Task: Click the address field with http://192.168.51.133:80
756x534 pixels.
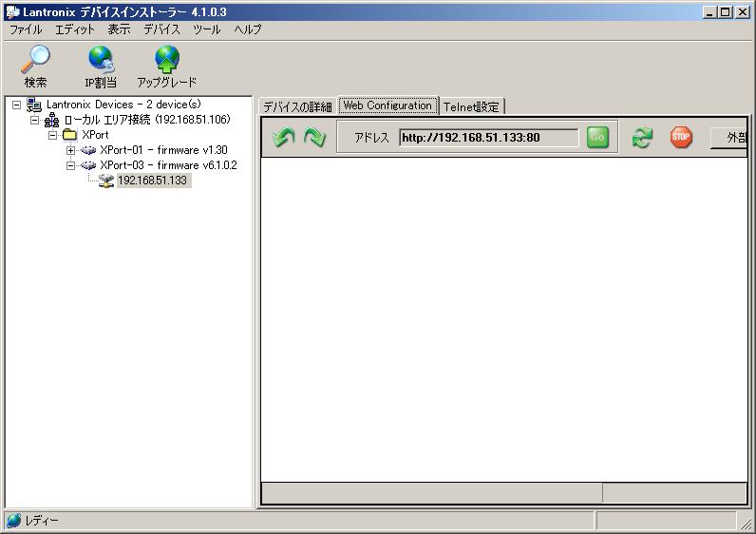Action: tap(488, 138)
